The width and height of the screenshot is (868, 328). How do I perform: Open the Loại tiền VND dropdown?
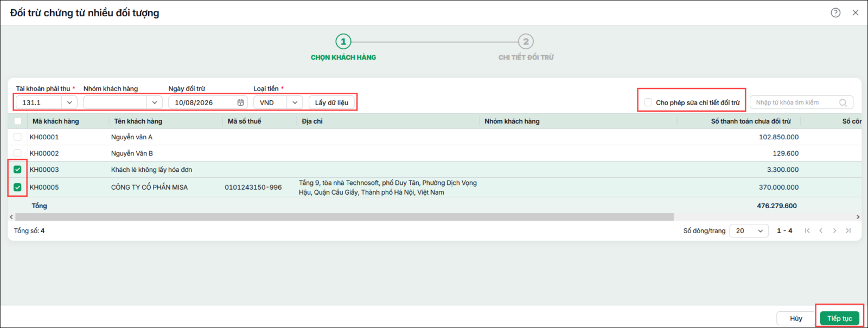(295, 102)
